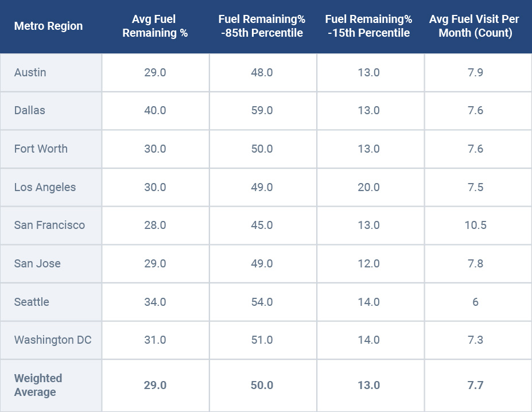Viewport: 532px width, 412px height.
Task: Click Seattle fuel visit count 6
Action: click(475, 302)
